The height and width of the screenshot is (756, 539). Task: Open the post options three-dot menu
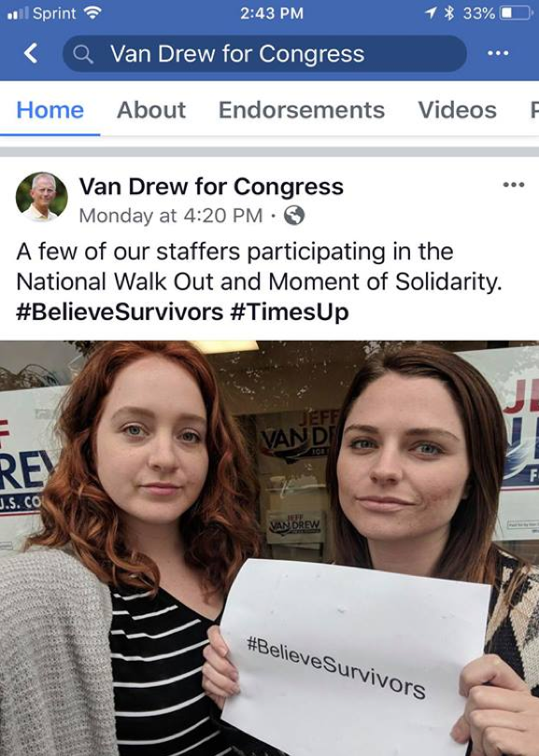click(x=514, y=185)
